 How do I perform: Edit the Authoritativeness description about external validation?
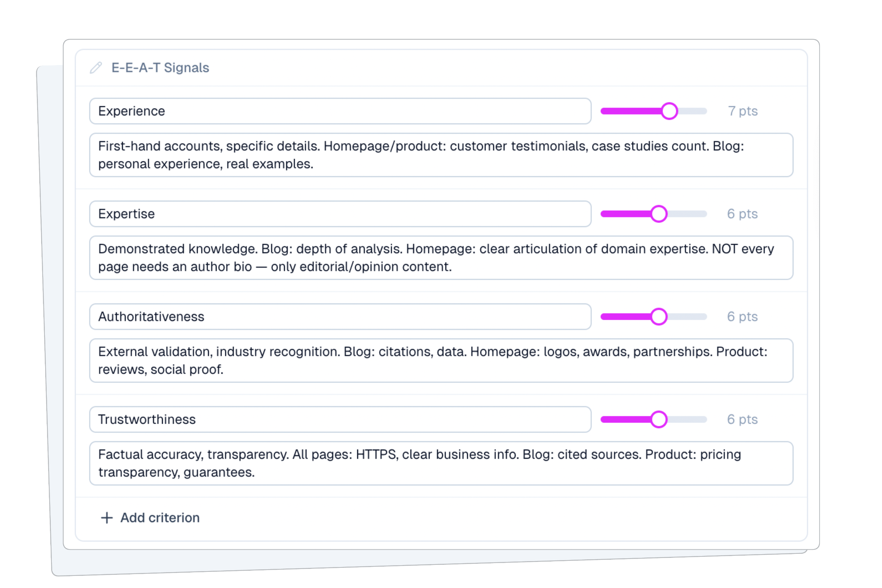tap(441, 361)
